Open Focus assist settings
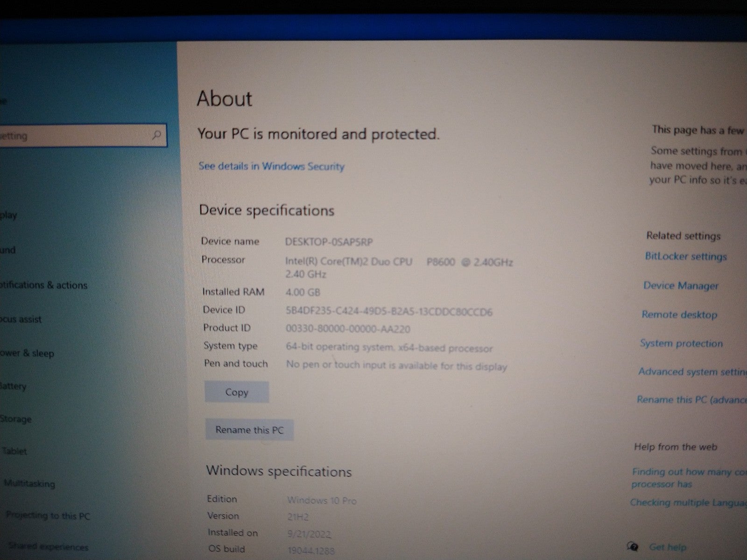Image resolution: width=747 pixels, height=560 pixels. click(21, 320)
